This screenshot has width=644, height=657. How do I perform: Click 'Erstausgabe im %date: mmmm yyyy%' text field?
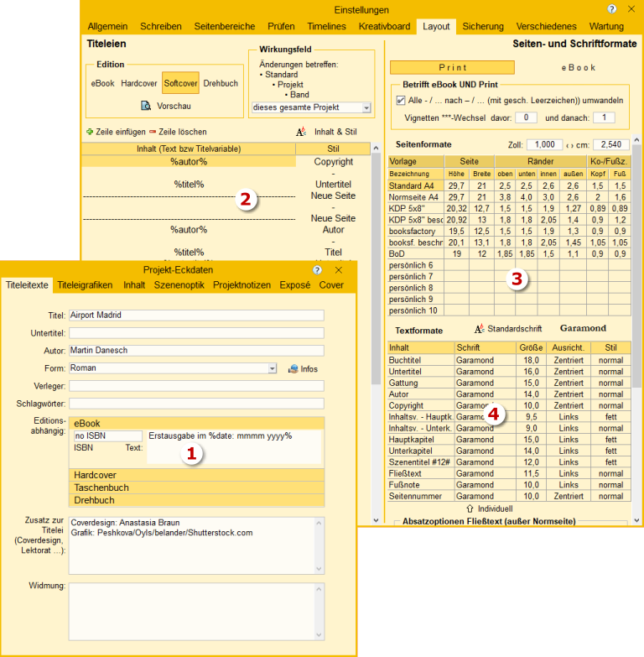pyautogui.click(x=234, y=447)
